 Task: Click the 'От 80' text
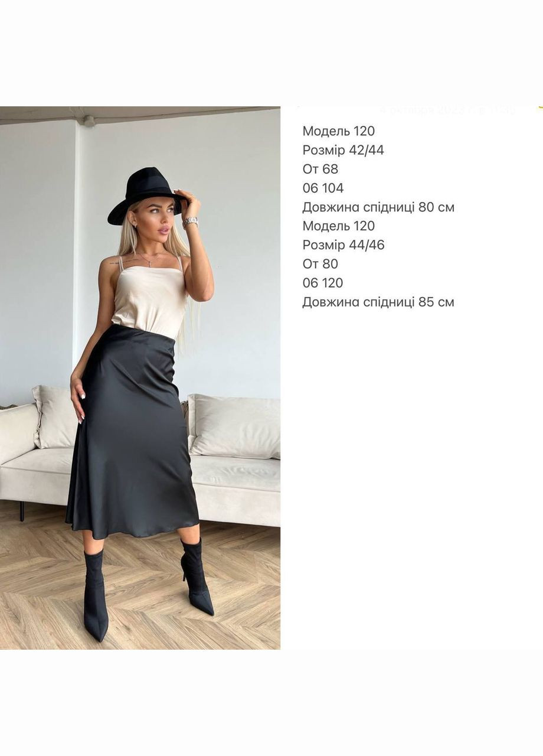click(x=320, y=263)
